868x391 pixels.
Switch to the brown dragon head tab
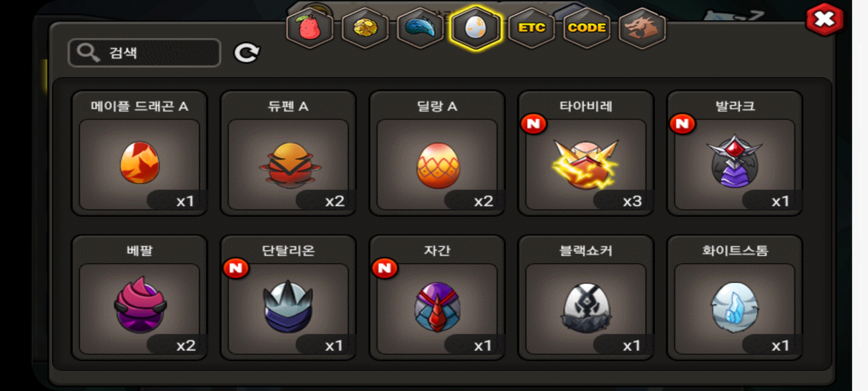click(x=642, y=28)
